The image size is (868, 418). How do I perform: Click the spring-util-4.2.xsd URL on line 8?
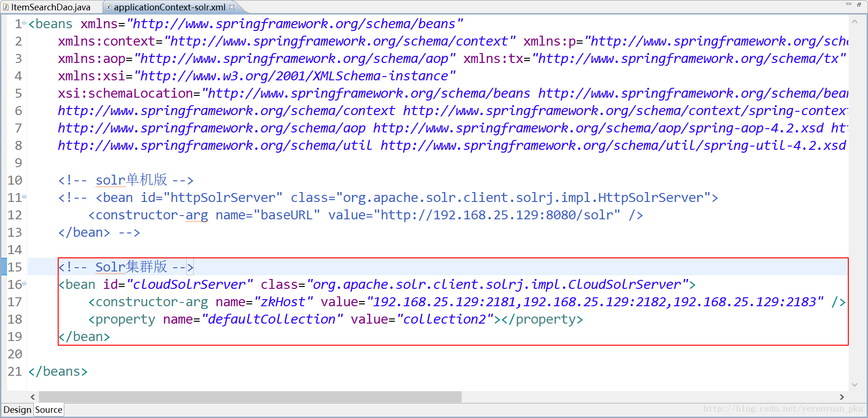[x=613, y=146]
